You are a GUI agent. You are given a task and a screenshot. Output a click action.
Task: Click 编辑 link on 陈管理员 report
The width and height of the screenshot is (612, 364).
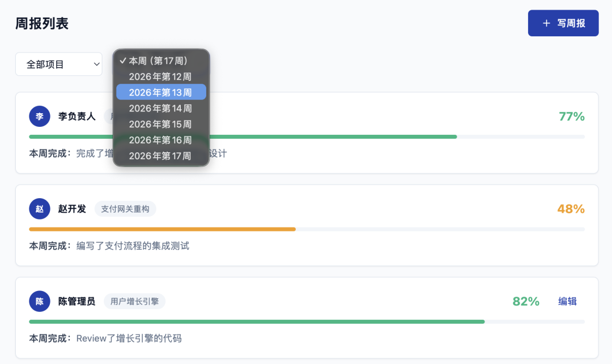(x=567, y=301)
